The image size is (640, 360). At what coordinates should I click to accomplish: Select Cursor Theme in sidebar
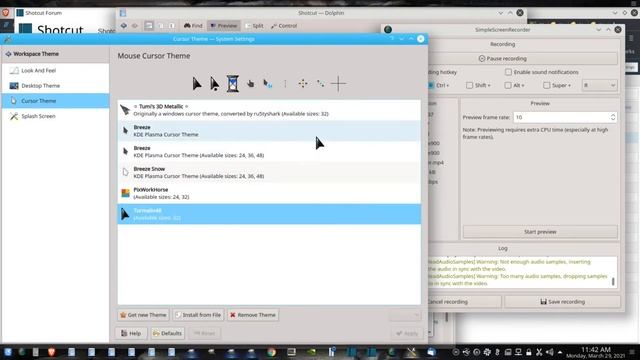click(x=56, y=101)
